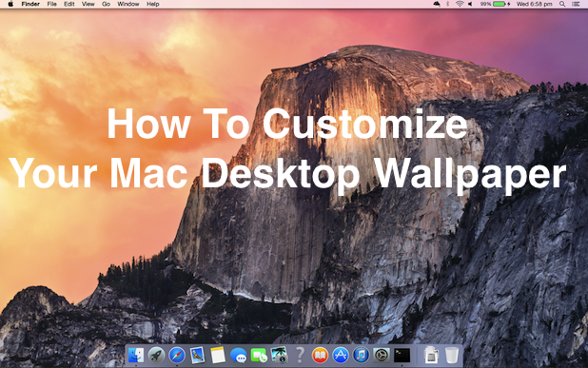
Task: Open Launchpad rocket icon in Dock
Action: coord(156,355)
